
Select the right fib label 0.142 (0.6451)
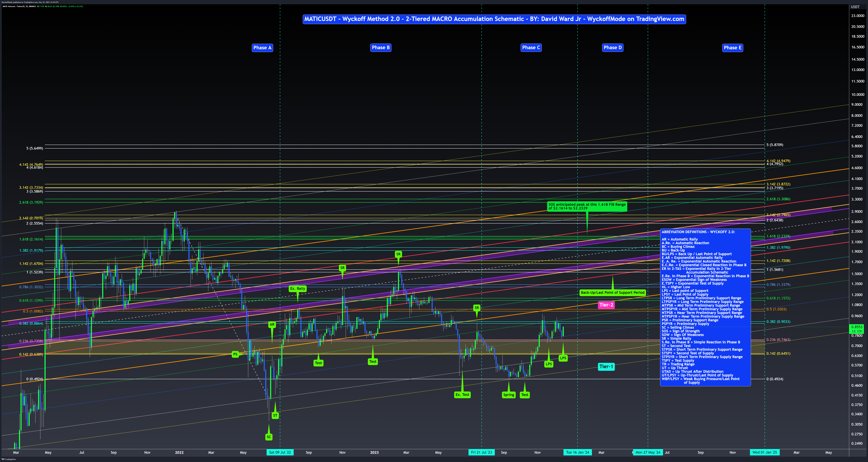point(778,353)
